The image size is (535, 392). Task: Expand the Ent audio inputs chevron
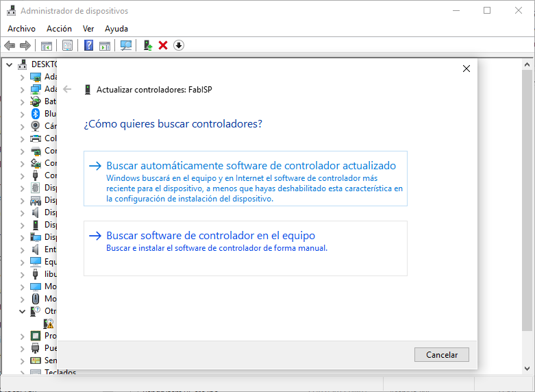[x=22, y=249]
